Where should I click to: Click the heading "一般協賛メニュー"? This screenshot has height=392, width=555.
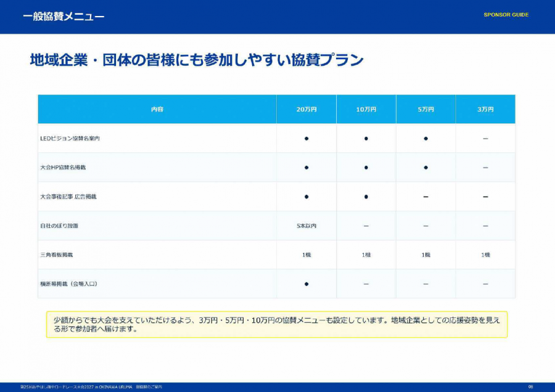point(64,16)
